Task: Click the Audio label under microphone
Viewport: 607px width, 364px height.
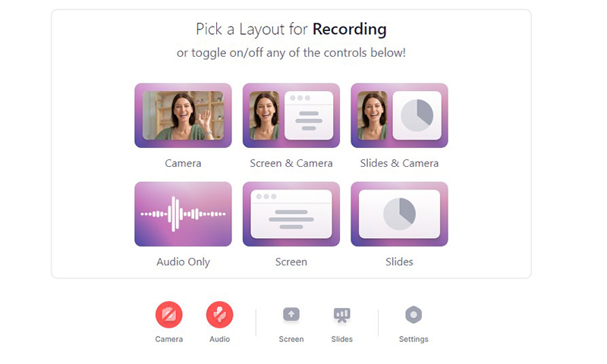Action: point(219,339)
